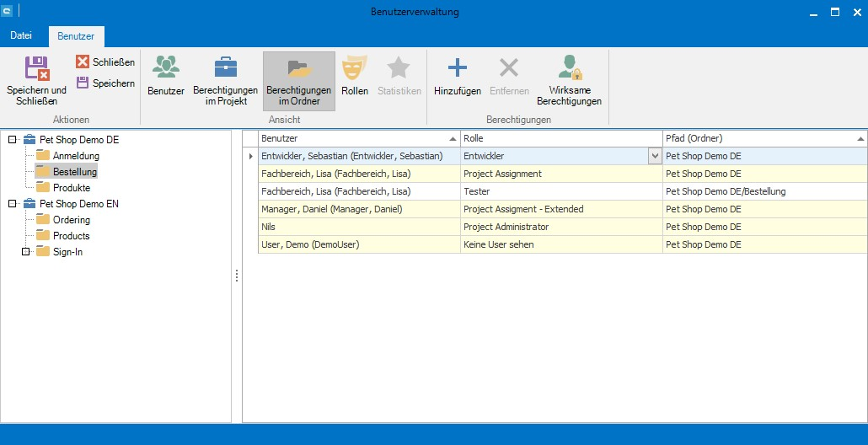Expand the Sign-In folder node
This screenshot has width=868, height=445.
point(25,252)
